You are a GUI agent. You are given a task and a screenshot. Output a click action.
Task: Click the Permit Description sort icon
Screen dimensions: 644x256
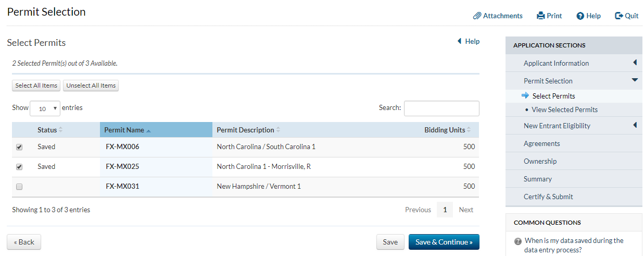278,130
